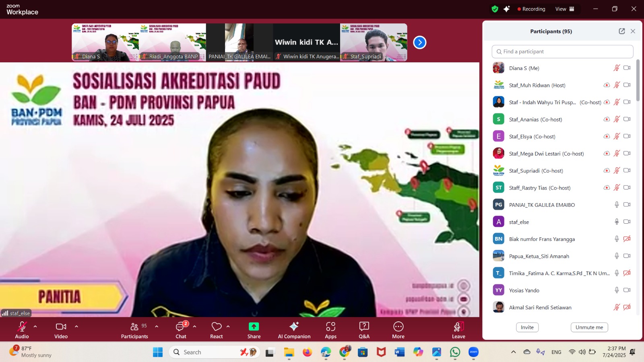
Task: Toggle the Video camera on
Action: [61, 330]
